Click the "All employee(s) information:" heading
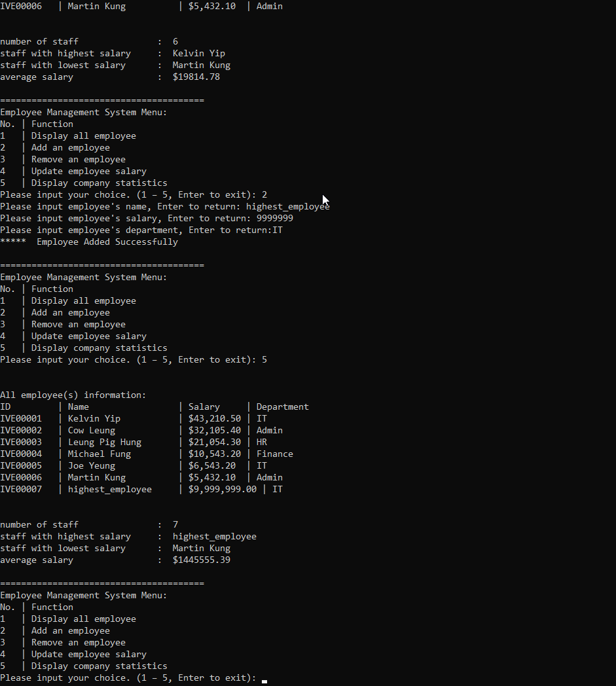 click(73, 395)
